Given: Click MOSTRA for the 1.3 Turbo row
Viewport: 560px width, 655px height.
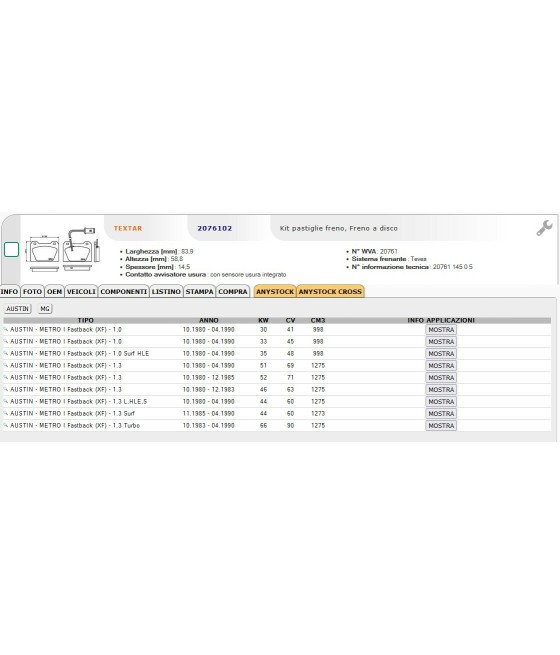Looking at the screenshot, I should coord(441,425).
